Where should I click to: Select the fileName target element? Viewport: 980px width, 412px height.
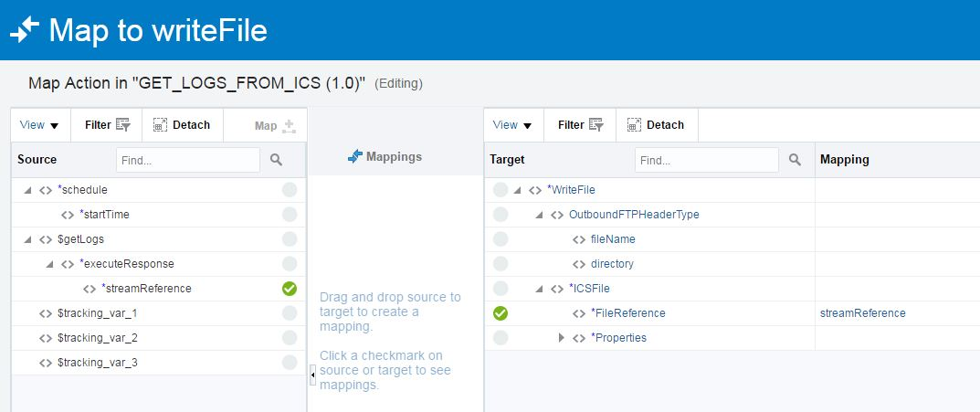click(612, 239)
